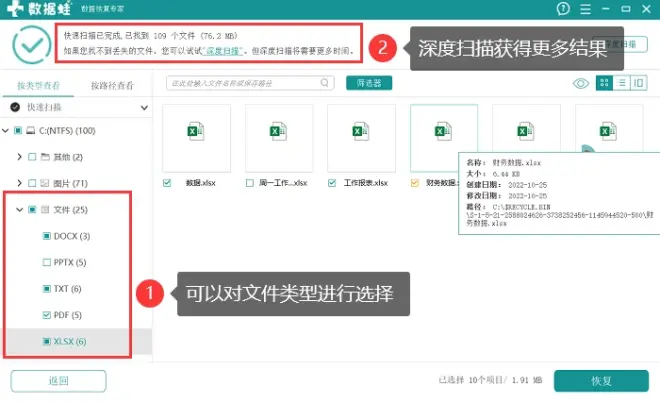Switch to detail pane view icon

pyautogui.click(x=638, y=83)
